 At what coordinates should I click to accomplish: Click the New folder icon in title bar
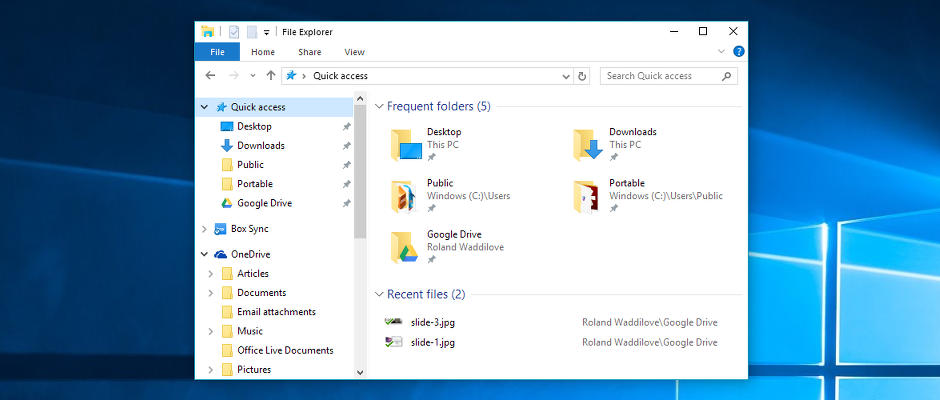(x=252, y=32)
